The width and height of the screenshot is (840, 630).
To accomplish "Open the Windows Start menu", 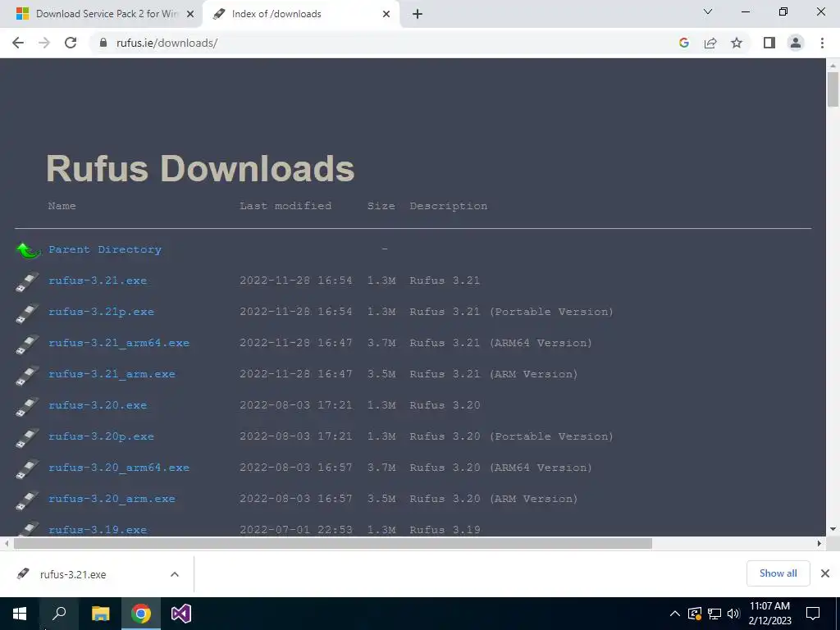I will coord(20,614).
